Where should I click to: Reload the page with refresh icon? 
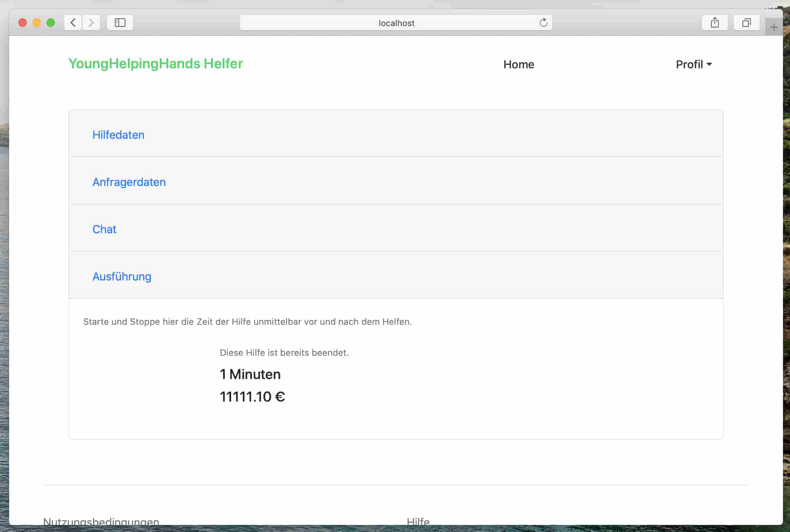[x=543, y=23]
